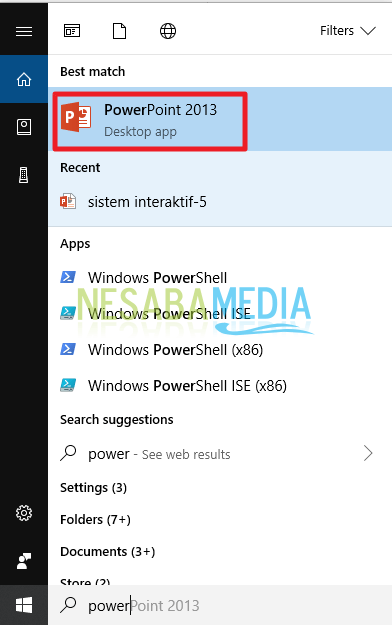This screenshot has width=392, height=625.
Task: Expand the Filters dropdown
Action: click(348, 31)
